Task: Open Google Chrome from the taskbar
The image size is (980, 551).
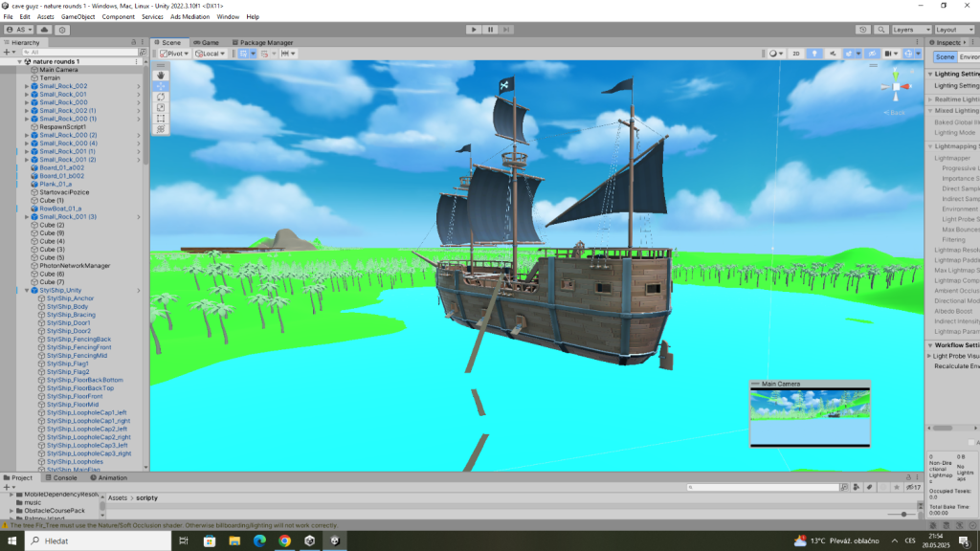Action: tap(284, 541)
